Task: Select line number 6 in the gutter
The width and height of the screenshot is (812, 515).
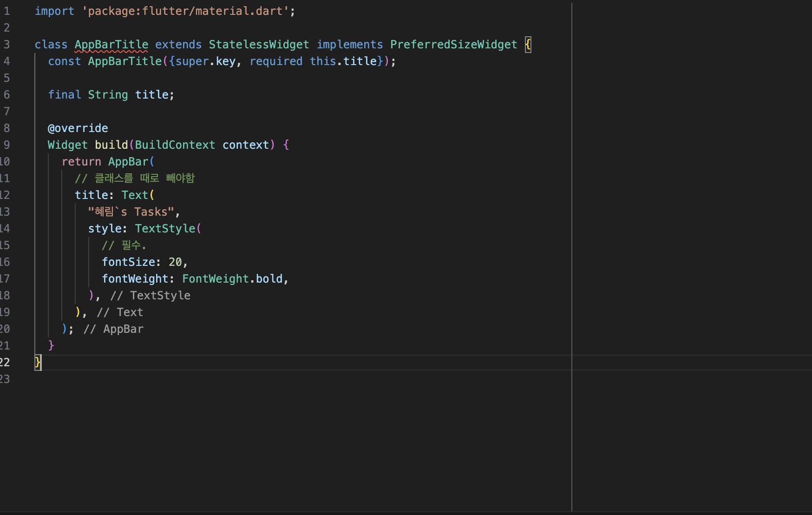Action: pyautogui.click(x=7, y=95)
